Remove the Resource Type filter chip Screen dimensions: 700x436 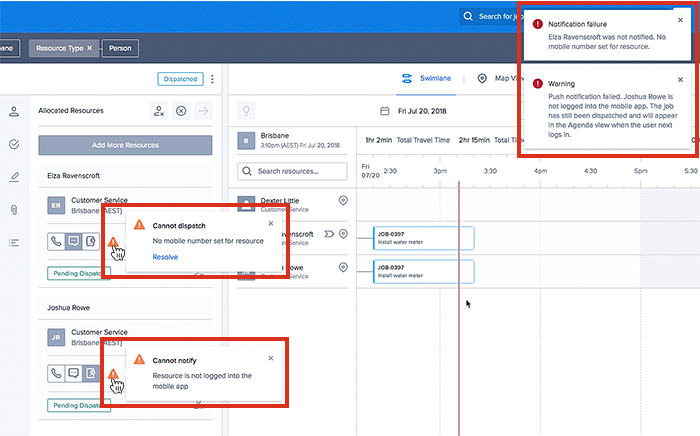coord(89,47)
